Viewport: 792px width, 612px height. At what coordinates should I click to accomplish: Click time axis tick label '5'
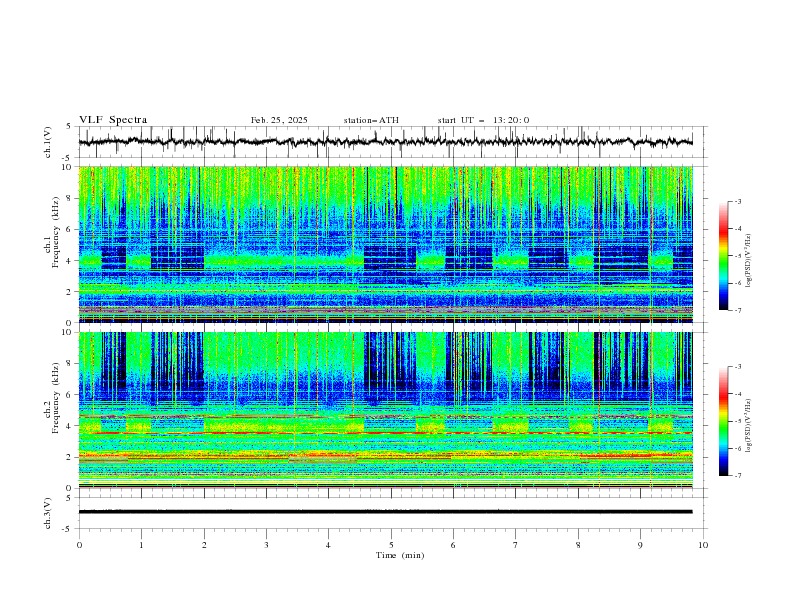point(391,545)
